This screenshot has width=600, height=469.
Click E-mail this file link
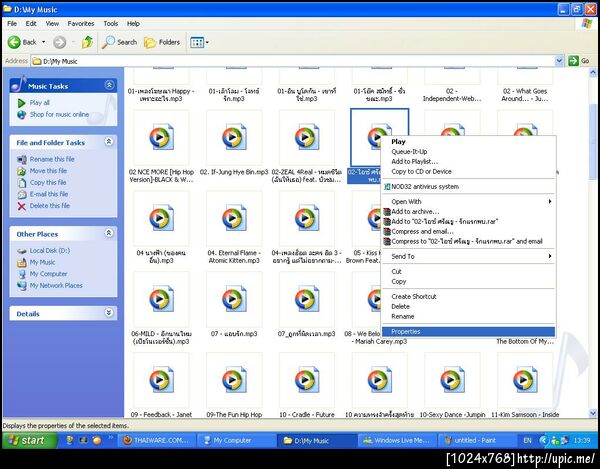point(49,194)
